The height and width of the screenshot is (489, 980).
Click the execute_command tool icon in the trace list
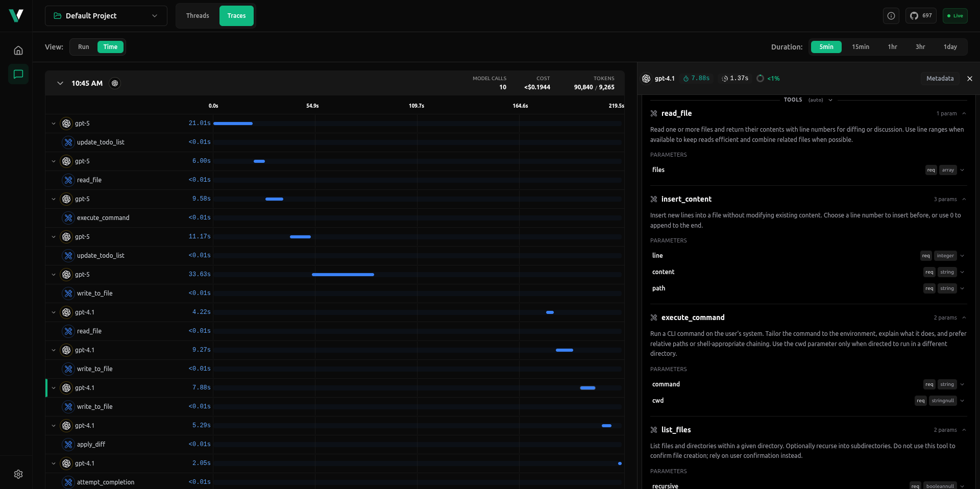(x=68, y=218)
